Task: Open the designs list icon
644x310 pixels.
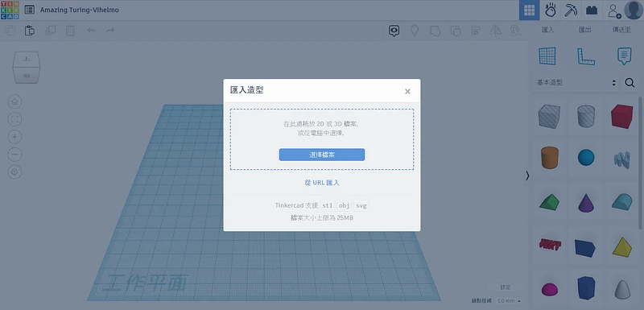Action: tap(30, 10)
